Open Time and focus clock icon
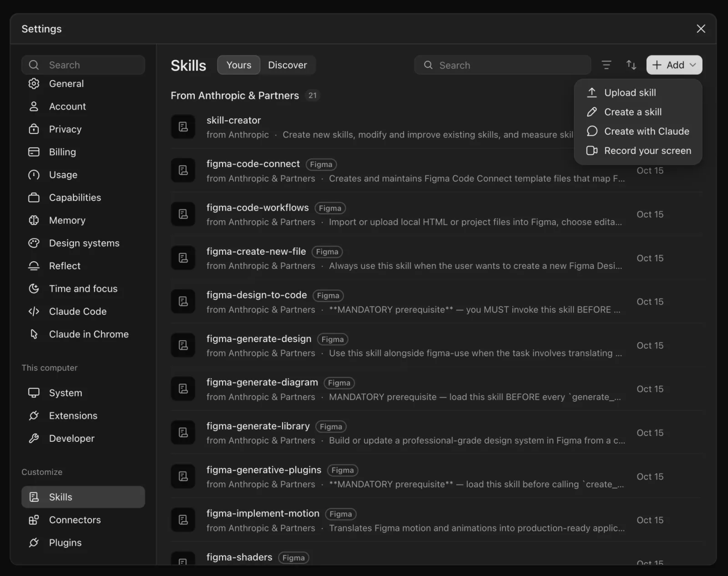 coord(34,288)
